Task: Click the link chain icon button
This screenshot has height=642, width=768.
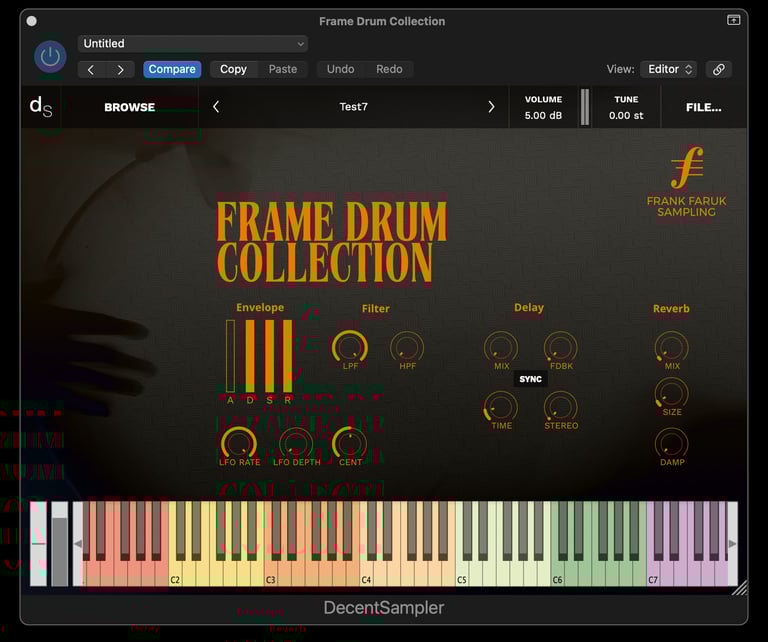Action: pos(719,69)
